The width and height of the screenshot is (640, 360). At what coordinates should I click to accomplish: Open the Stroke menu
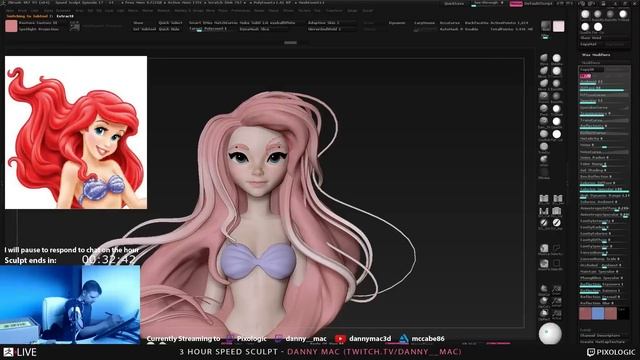click(x=288, y=11)
